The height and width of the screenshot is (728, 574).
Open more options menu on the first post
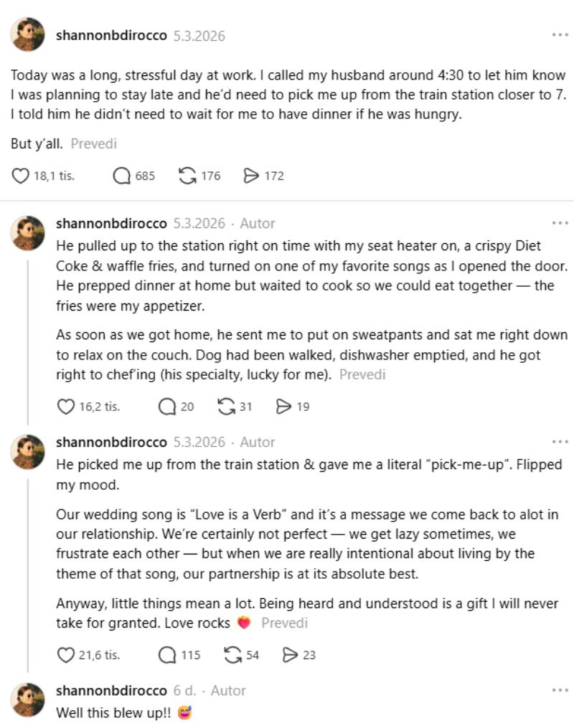[x=560, y=35]
